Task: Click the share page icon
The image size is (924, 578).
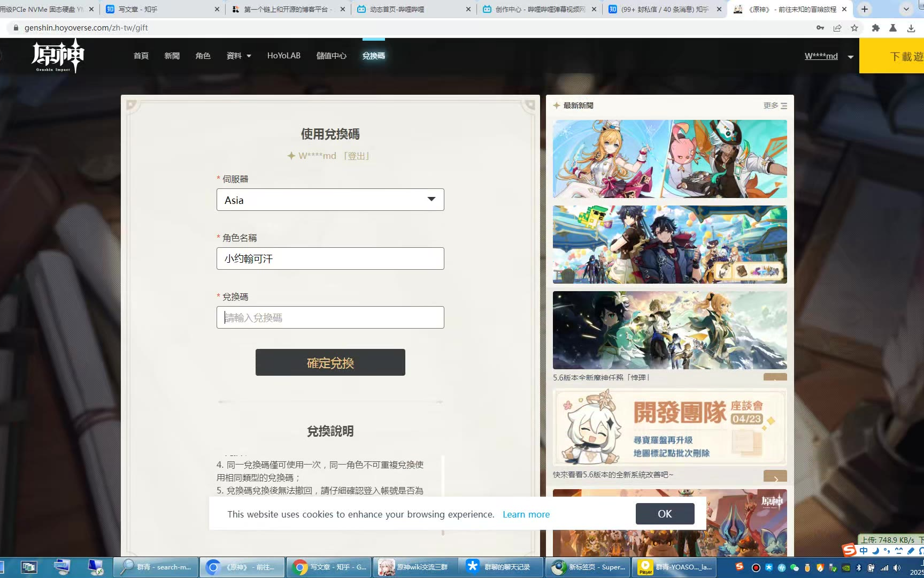Action: click(837, 28)
